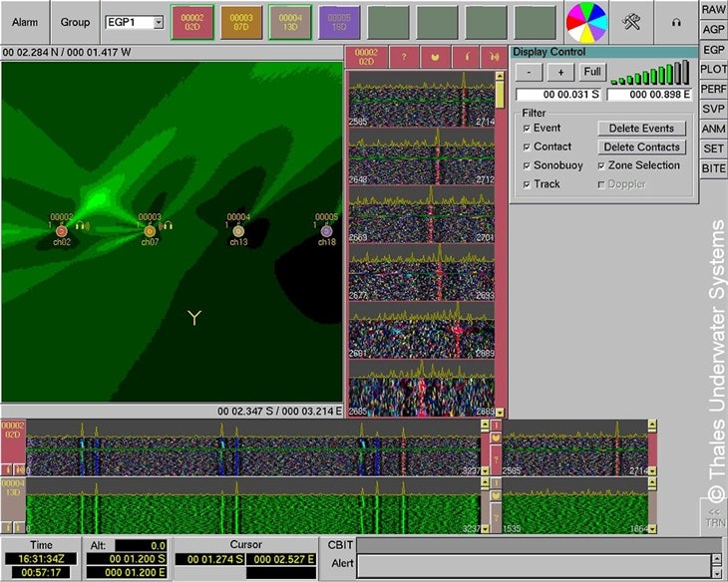Image resolution: width=728 pixels, height=582 pixels.
Task: Select sonobuoy ch13 marker on map
Action: point(238,231)
